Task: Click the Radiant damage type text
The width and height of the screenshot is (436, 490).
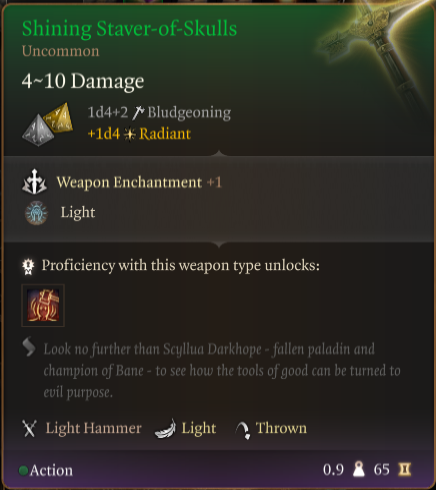Action: point(165,134)
